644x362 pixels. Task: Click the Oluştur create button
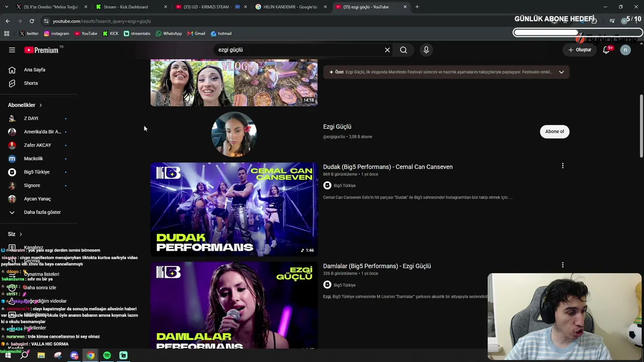(x=580, y=50)
